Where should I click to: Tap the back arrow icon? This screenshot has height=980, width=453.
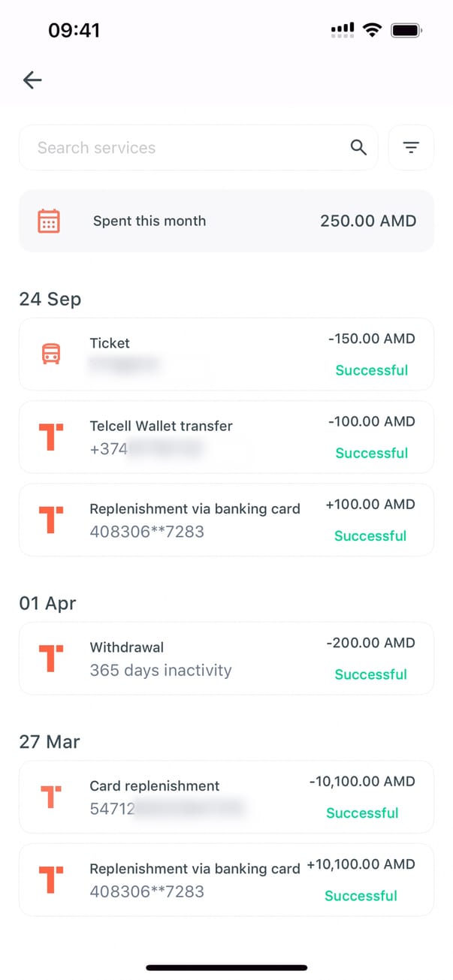pos(32,80)
